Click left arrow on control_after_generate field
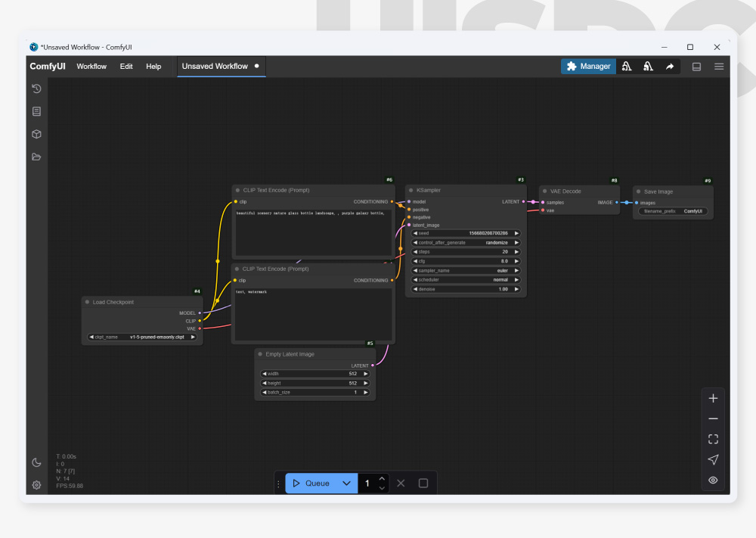756x538 pixels. (x=415, y=243)
